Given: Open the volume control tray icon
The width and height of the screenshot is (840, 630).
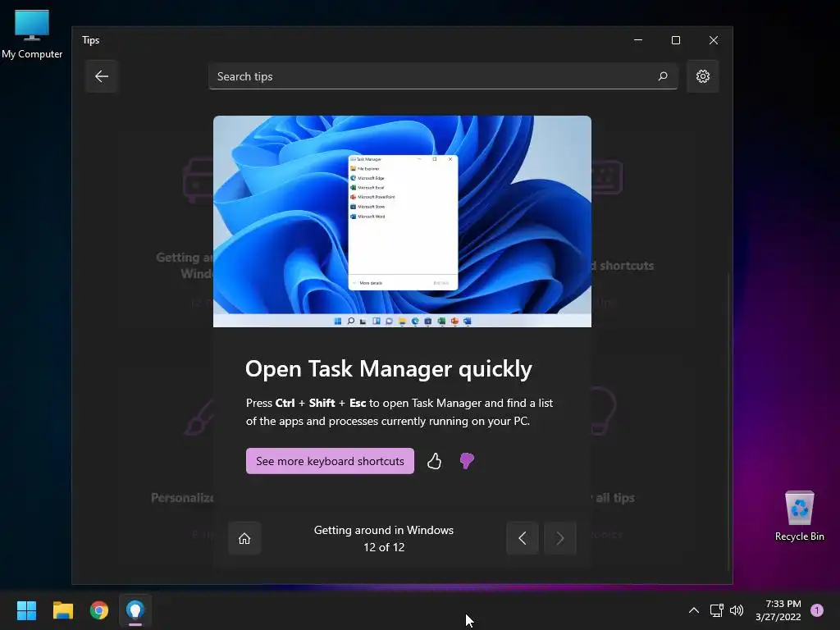Looking at the screenshot, I should pos(737,610).
